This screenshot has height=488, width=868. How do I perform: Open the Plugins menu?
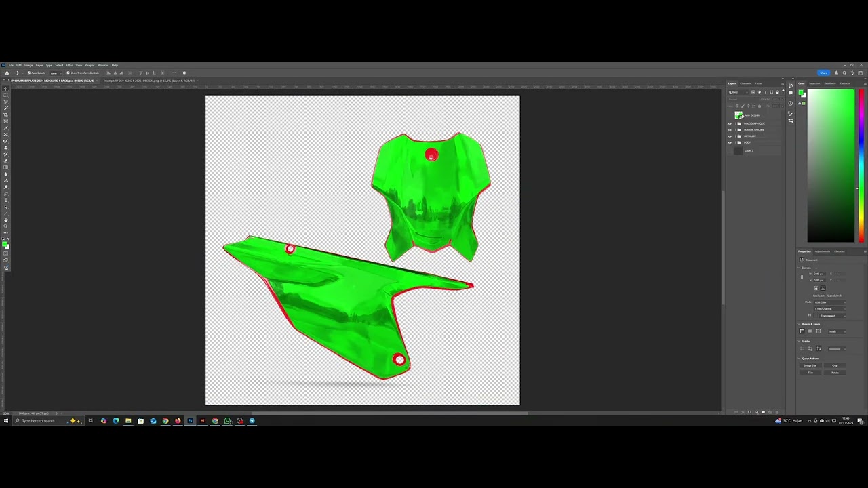(x=90, y=65)
